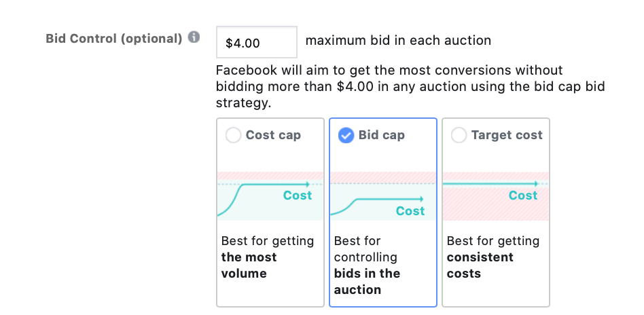Click the "Bid Control (optional)" field label
644x315 pixels.
pos(113,38)
